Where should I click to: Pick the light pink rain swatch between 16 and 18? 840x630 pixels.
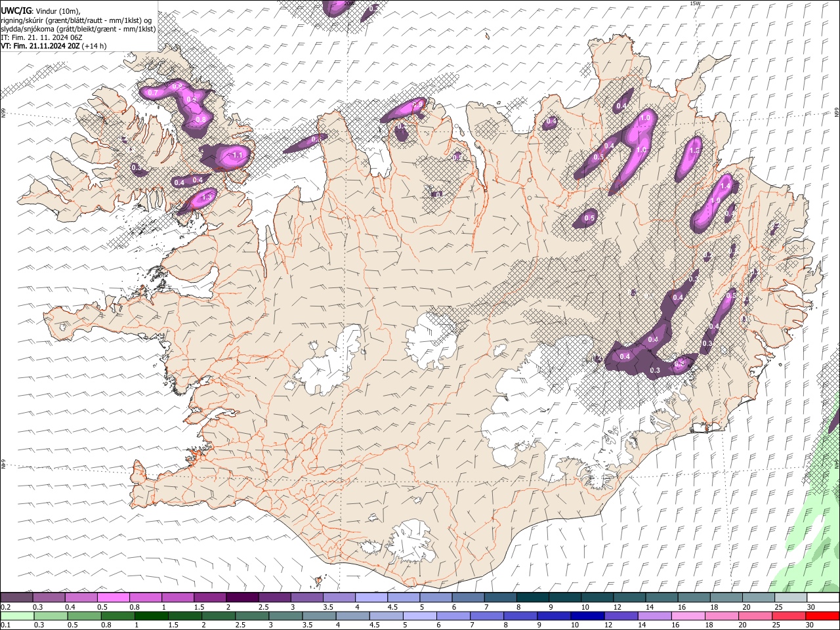coord(687,616)
